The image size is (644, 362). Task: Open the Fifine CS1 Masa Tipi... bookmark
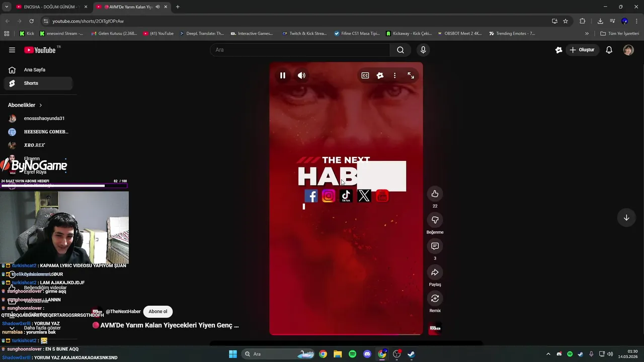tap(357, 34)
